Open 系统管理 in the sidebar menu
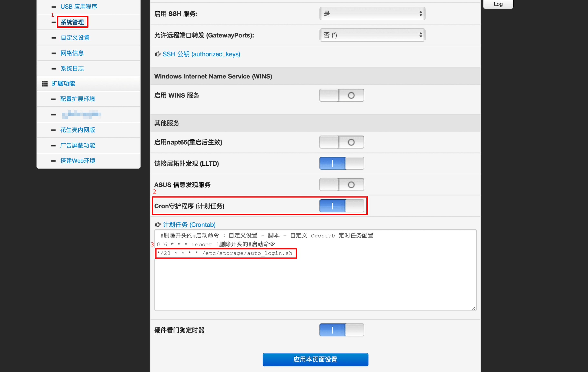This screenshot has height=372, width=588. pos(72,22)
